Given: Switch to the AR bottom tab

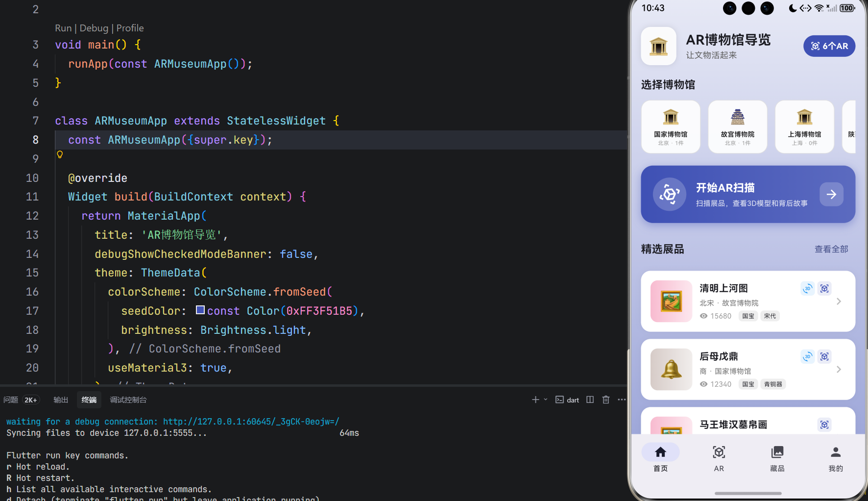Looking at the screenshot, I should [x=719, y=458].
